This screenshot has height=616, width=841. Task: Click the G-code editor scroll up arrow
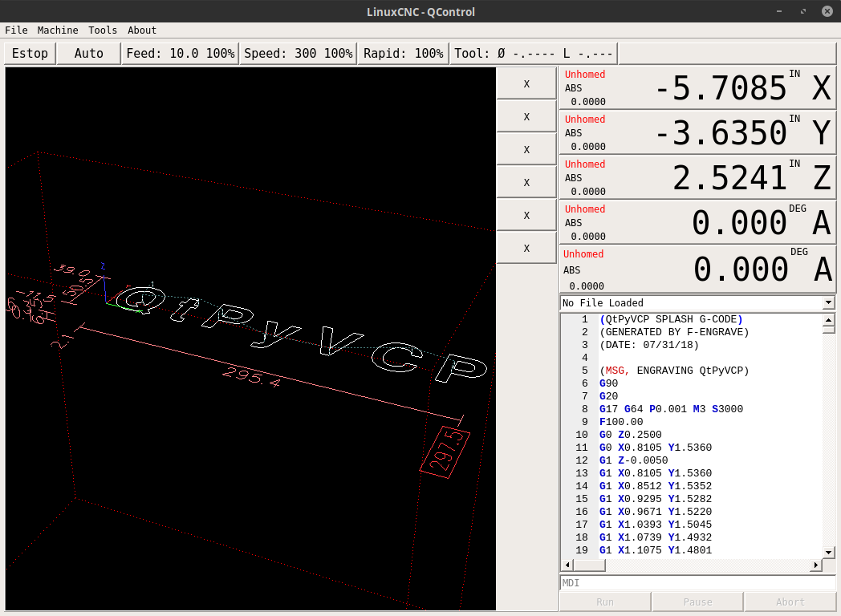(x=829, y=320)
